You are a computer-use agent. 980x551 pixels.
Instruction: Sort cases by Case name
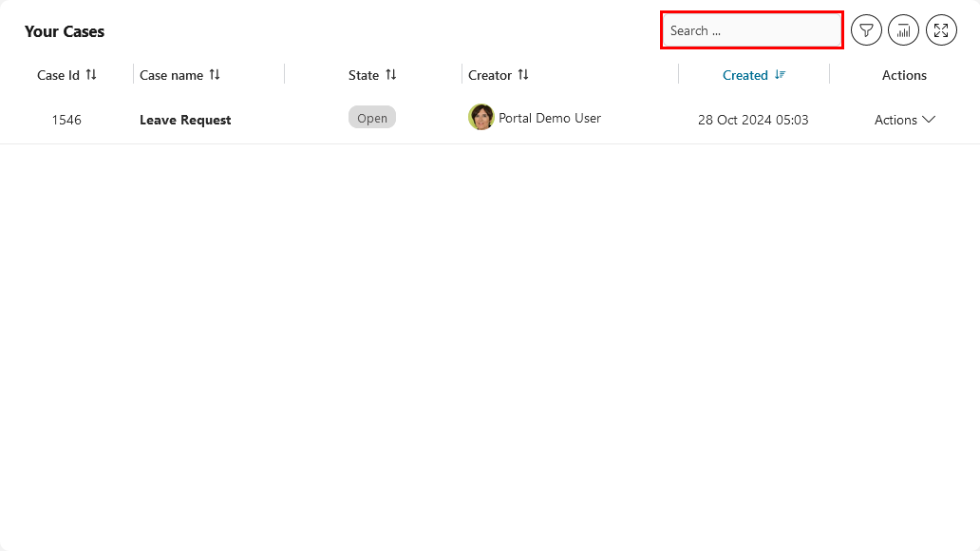click(x=215, y=75)
